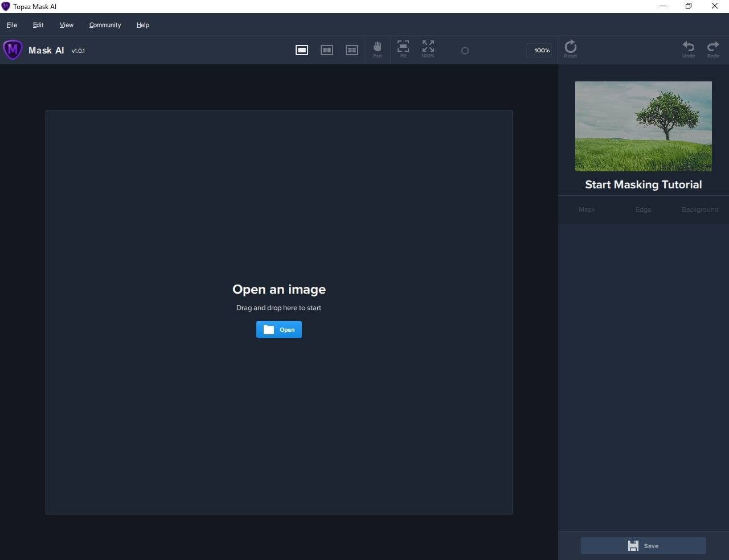Restore down the Topaz Mask AI window
The width and height of the screenshot is (729, 560).
pos(689,6)
